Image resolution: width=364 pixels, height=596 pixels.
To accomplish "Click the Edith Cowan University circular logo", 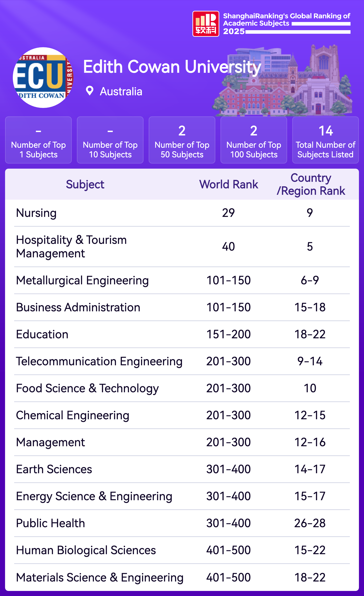I will click(x=43, y=77).
